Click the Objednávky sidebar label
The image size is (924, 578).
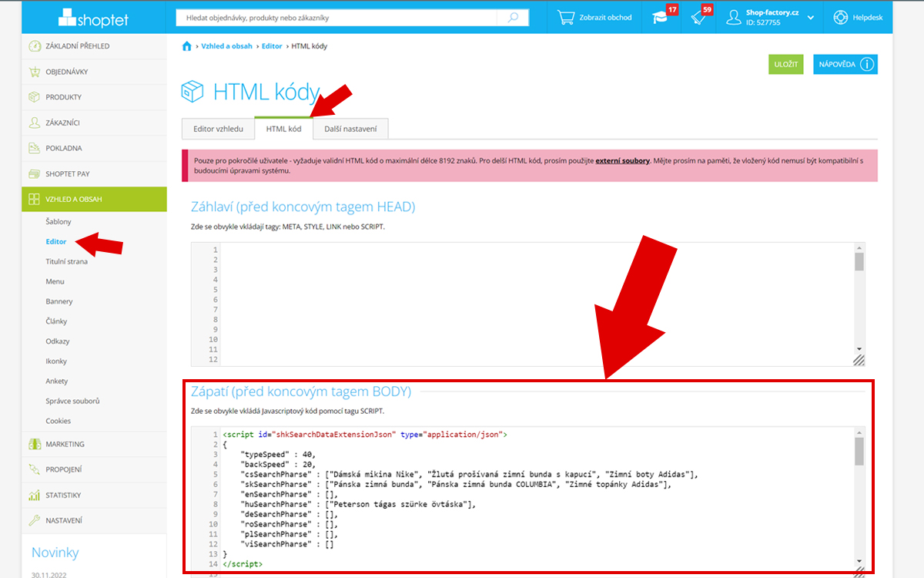(x=67, y=72)
